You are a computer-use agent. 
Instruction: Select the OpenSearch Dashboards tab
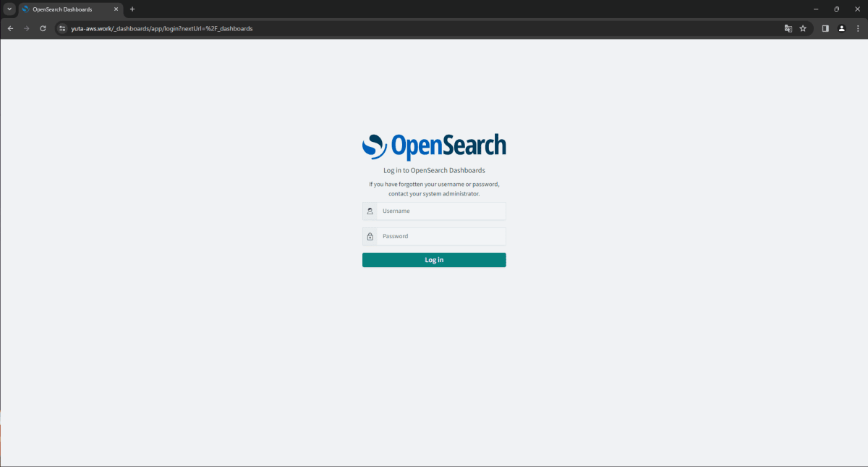(70, 9)
